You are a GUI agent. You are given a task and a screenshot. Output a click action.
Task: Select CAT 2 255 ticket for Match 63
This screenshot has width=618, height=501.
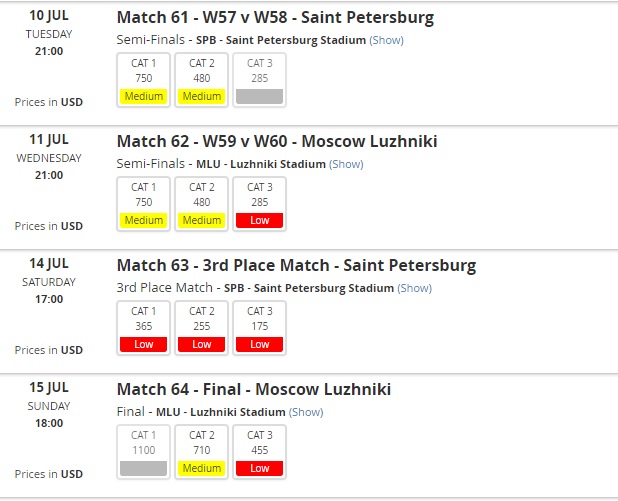tap(201, 328)
